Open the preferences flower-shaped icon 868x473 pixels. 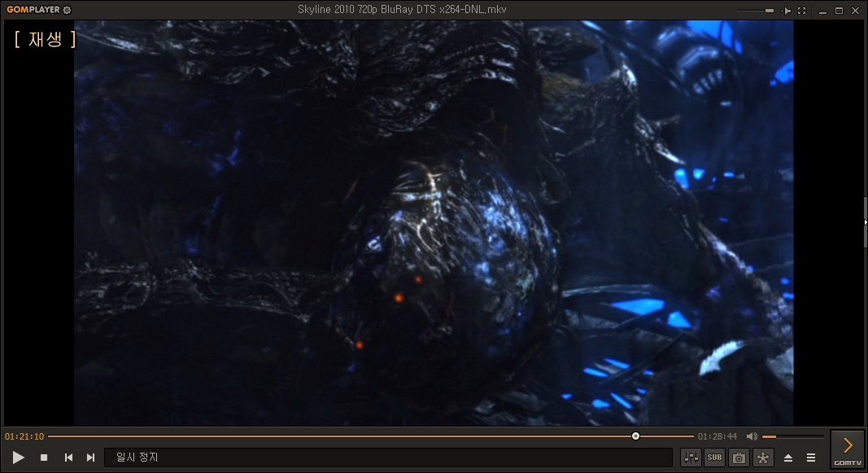coord(763,458)
